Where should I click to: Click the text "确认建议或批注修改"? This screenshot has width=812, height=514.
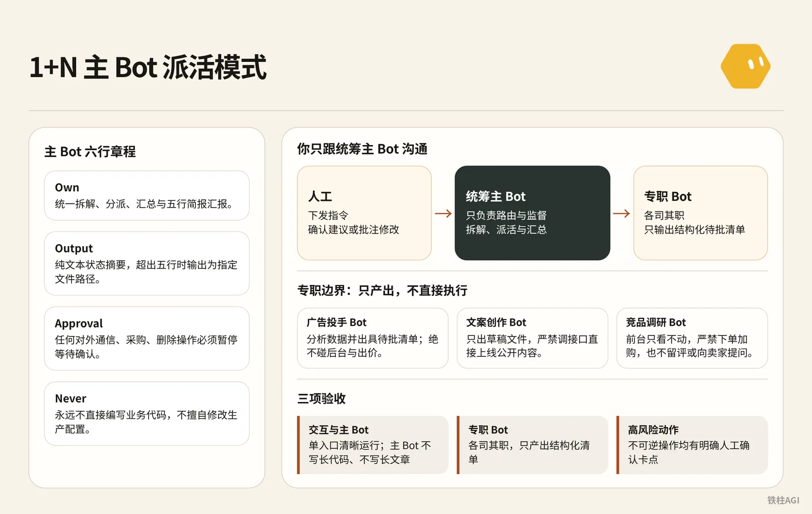coord(354,230)
